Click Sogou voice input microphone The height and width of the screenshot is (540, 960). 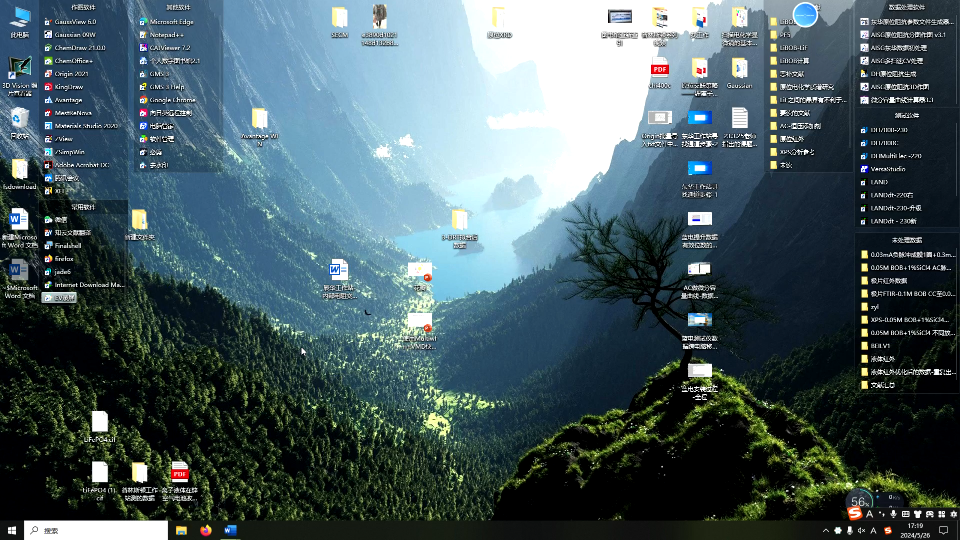893,514
